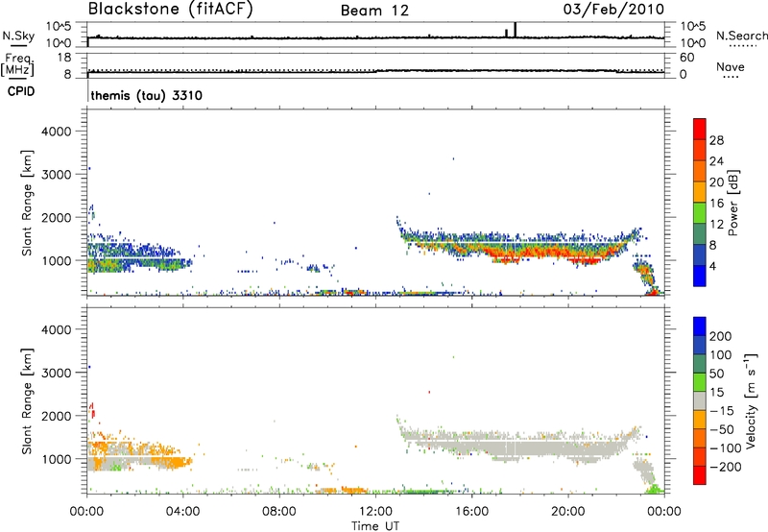Click the "1000" tick on the velocity panel
This screenshot has height=532, width=768.
point(56,459)
